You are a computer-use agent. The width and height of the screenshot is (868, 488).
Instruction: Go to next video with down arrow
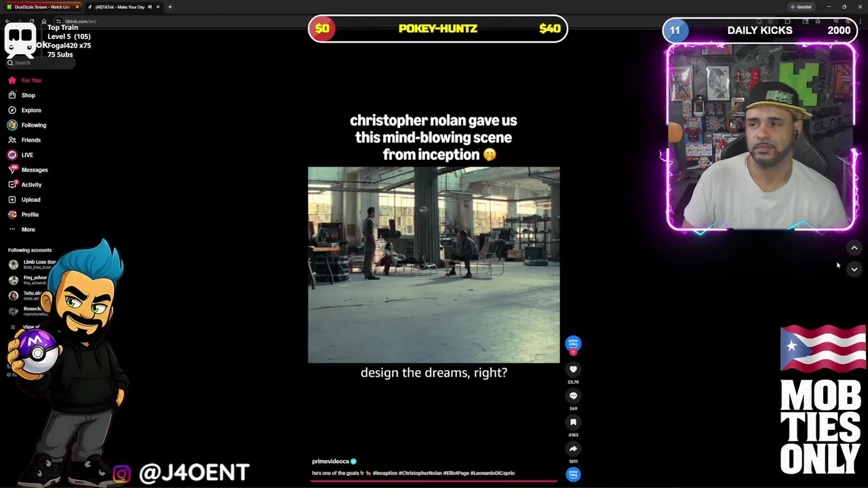[x=854, y=269]
